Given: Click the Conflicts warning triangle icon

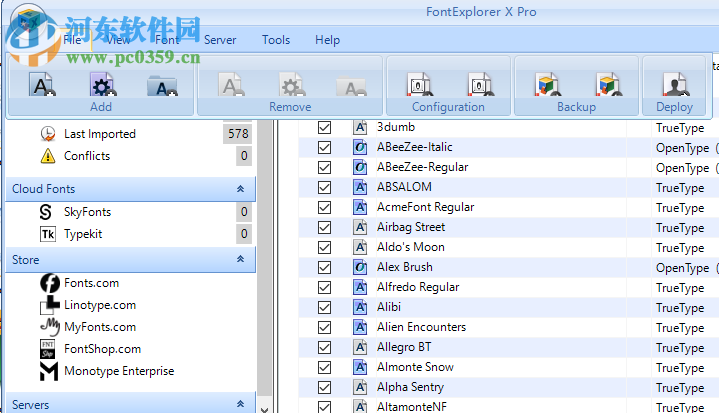Looking at the screenshot, I should [x=48, y=156].
